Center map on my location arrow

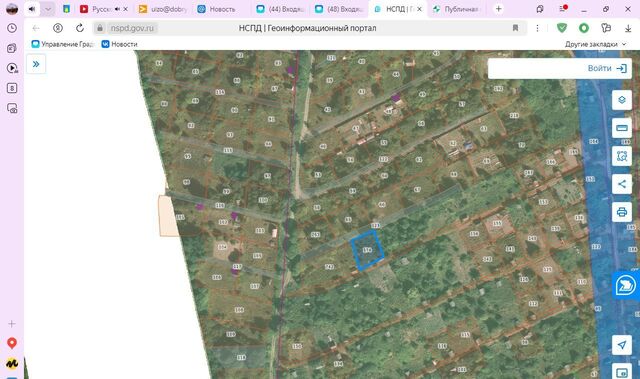622,345
